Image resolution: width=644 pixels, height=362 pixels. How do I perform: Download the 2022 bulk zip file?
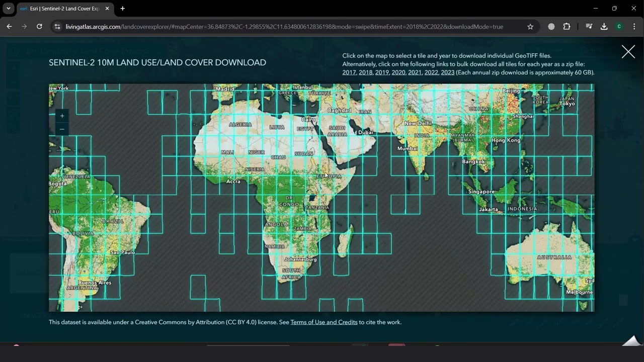click(x=431, y=72)
